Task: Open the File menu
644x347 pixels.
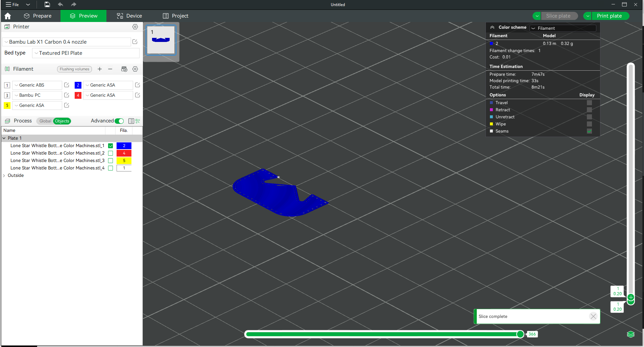Action: click(x=12, y=4)
